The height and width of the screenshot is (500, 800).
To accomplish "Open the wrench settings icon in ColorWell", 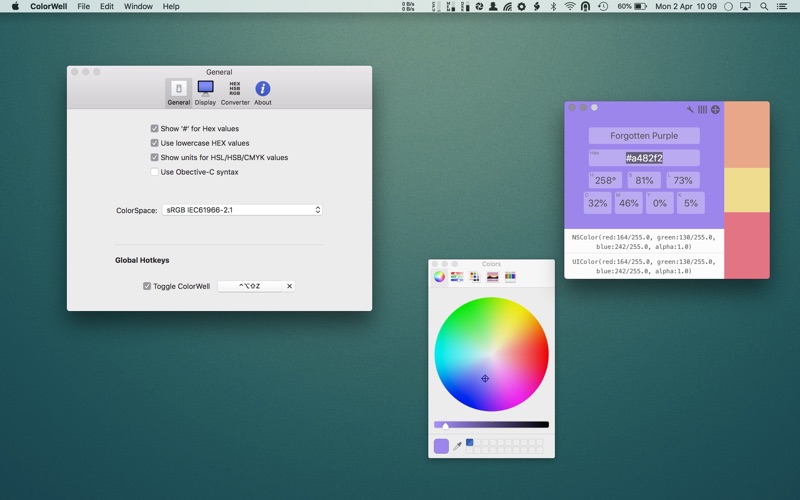I will 690,109.
